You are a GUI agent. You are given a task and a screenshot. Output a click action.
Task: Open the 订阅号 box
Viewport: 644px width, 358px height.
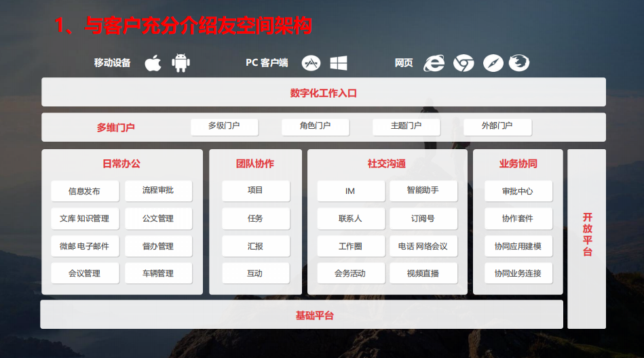point(423,218)
